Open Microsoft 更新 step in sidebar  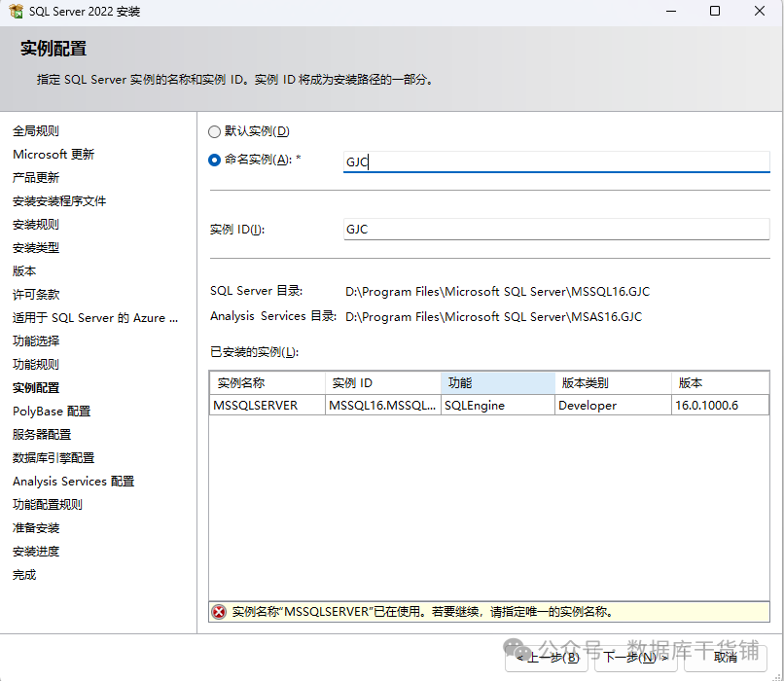pyautogui.click(x=53, y=155)
